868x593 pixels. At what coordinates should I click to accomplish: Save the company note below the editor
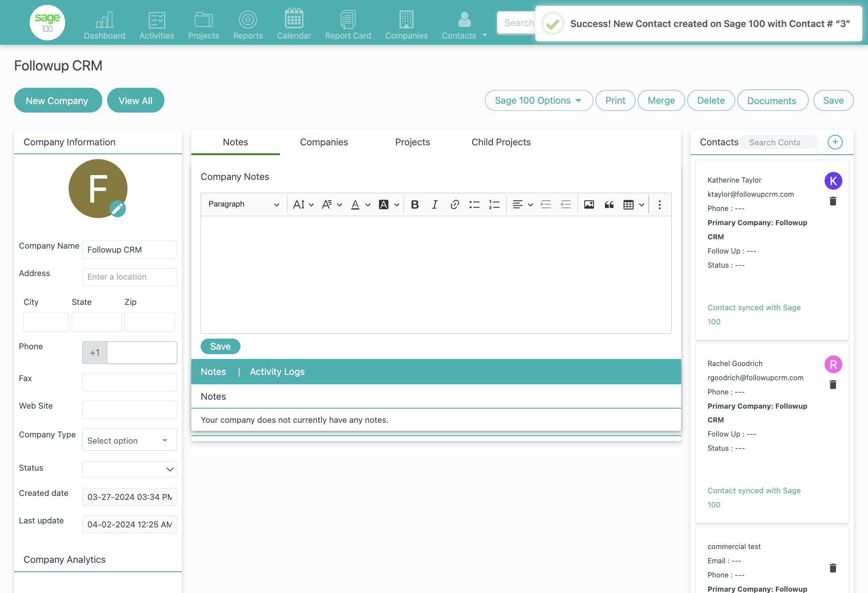(221, 347)
